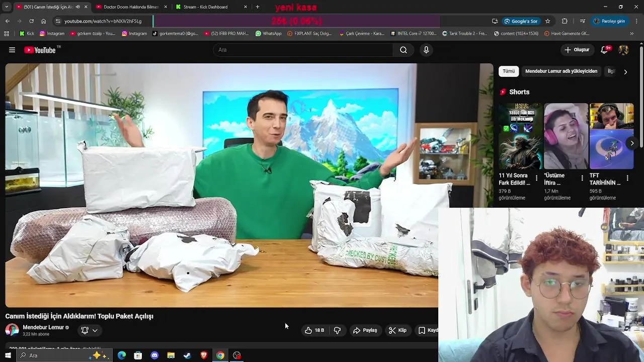Screen dimensions: 644x362
Task: Mute the audio on the first tab
Action: (x=77, y=7)
